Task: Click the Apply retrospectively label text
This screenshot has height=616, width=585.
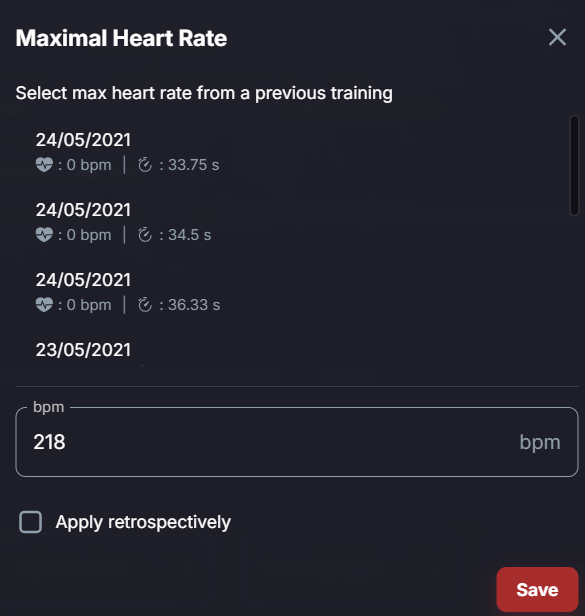Action: 143,522
